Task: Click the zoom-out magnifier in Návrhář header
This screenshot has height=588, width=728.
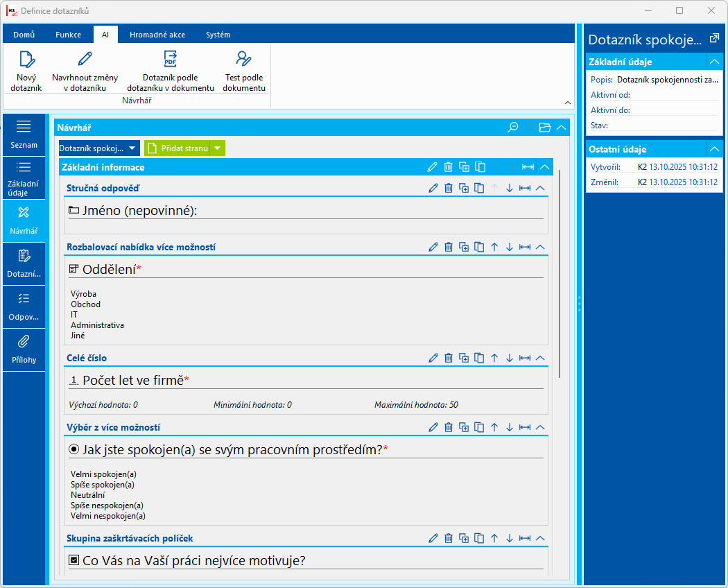Action: click(513, 128)
